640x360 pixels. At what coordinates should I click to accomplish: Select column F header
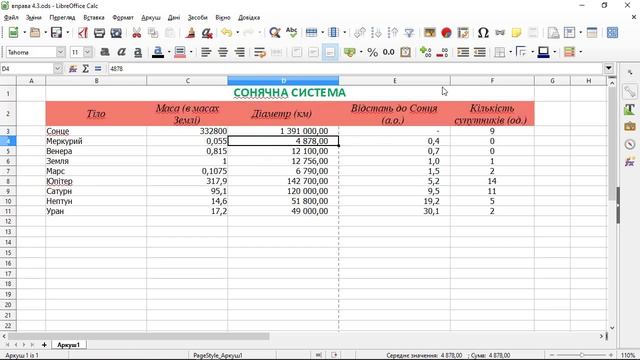[492, 81]
